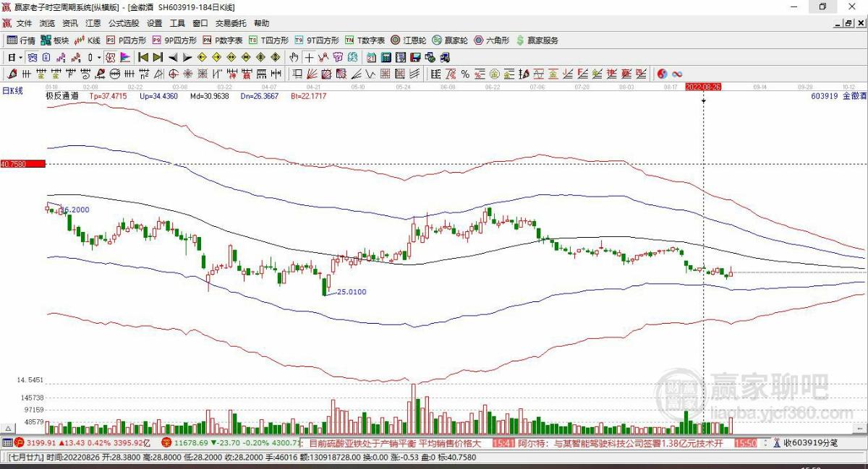
Task: Open the calculator icon
Action: (x=385, y=57)
